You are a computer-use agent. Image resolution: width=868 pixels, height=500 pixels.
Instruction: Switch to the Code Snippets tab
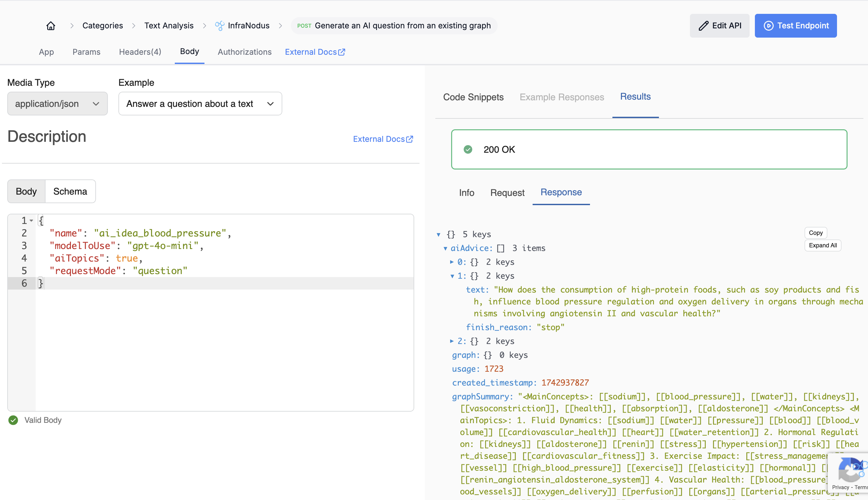(x=473, y=97)
